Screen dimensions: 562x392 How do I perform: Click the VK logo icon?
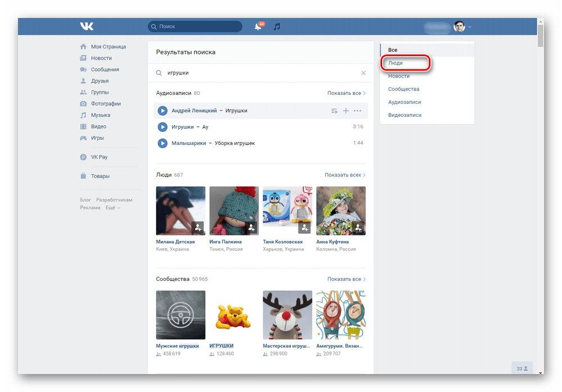click(x=87, y=26)
